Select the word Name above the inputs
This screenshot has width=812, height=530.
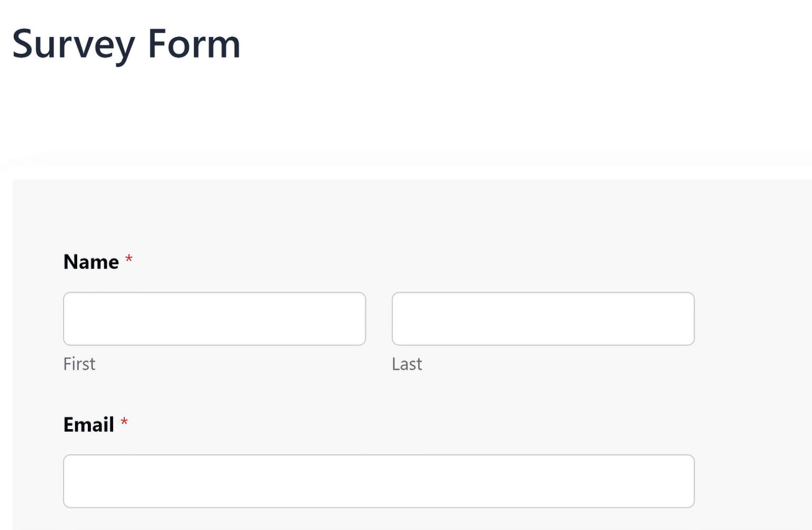pos(91,261)
